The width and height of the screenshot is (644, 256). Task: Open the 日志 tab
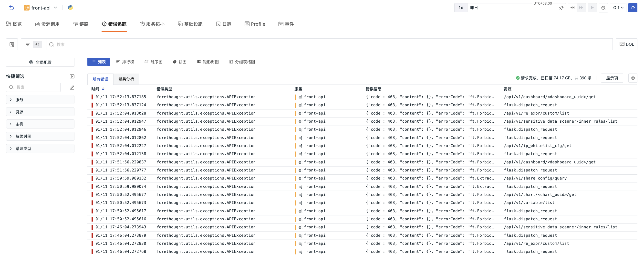[224, 24]
